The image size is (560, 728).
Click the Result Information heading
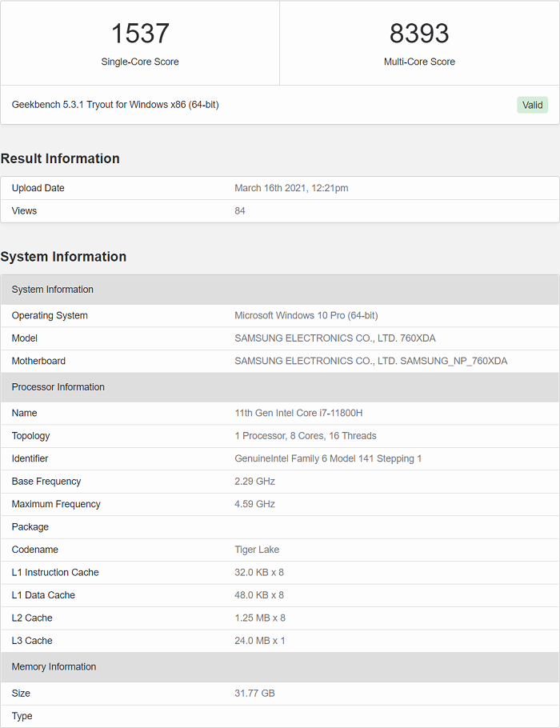[x=60, y=158]
